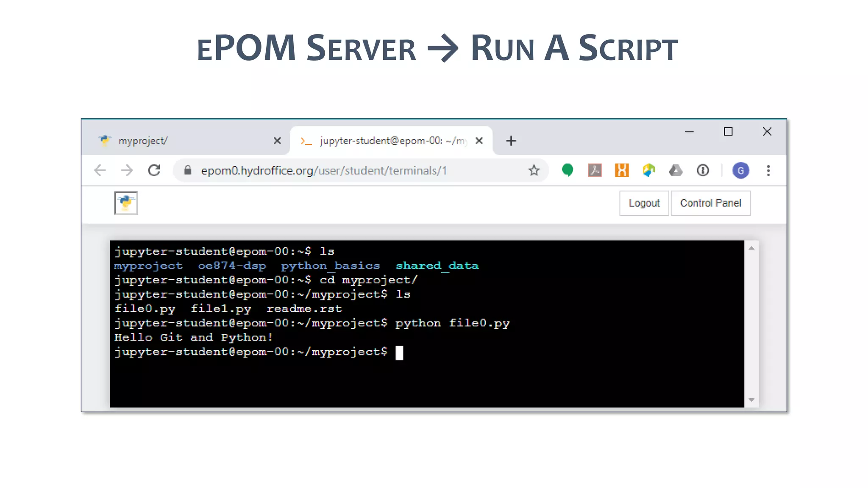Maximize the browser window
The width and height of the screenshot is (868, 488).
coord(728,132)
